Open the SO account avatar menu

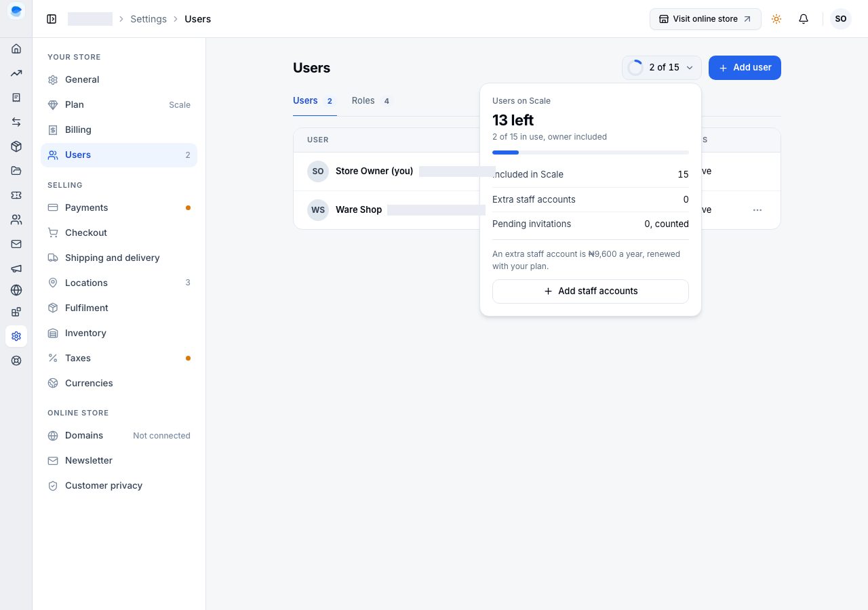841,19
